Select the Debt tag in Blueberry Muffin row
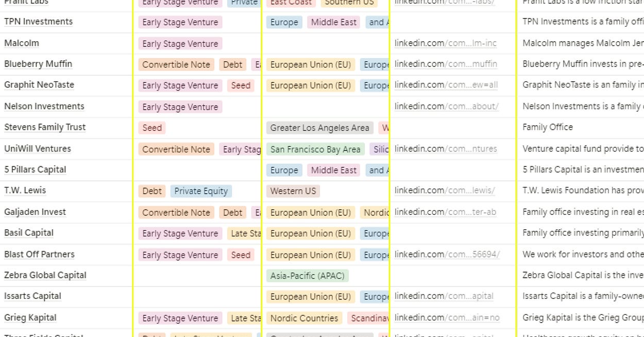Screen dimensions: 644x337 point(233,64)
